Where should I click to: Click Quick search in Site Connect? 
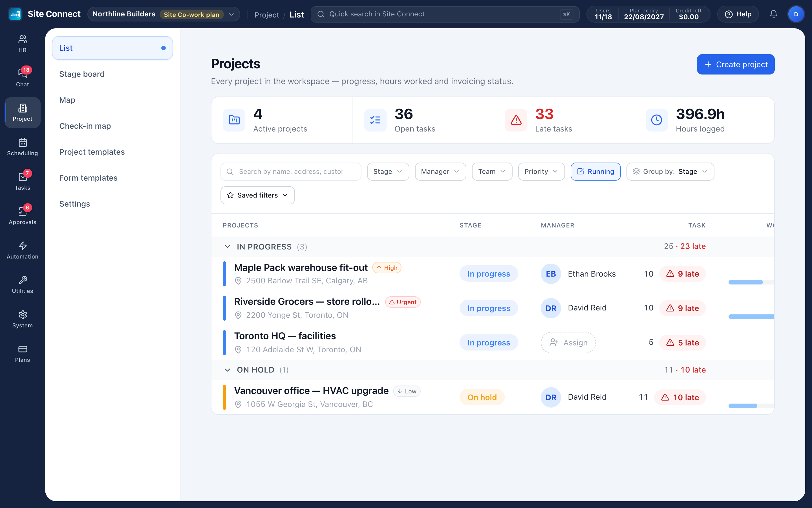point(445,14)
